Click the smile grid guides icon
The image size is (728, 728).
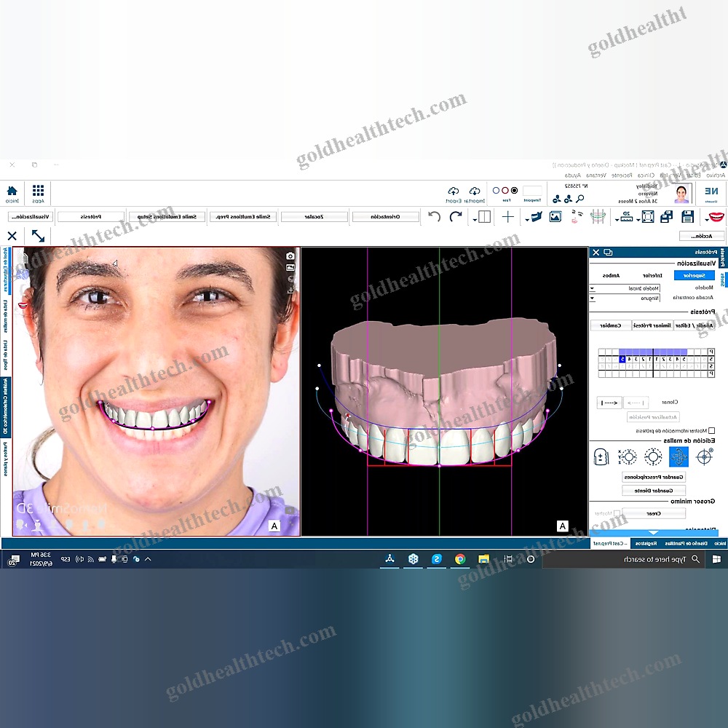tap(598, 216)
